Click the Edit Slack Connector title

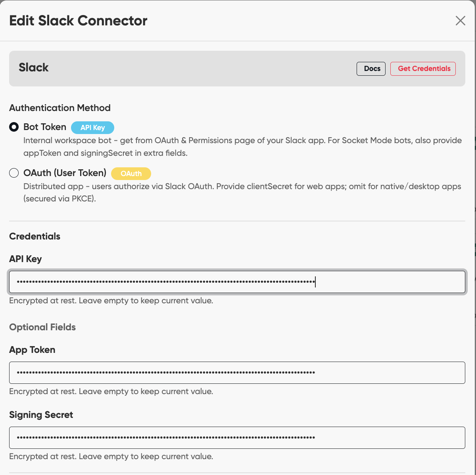click(78, 21)
